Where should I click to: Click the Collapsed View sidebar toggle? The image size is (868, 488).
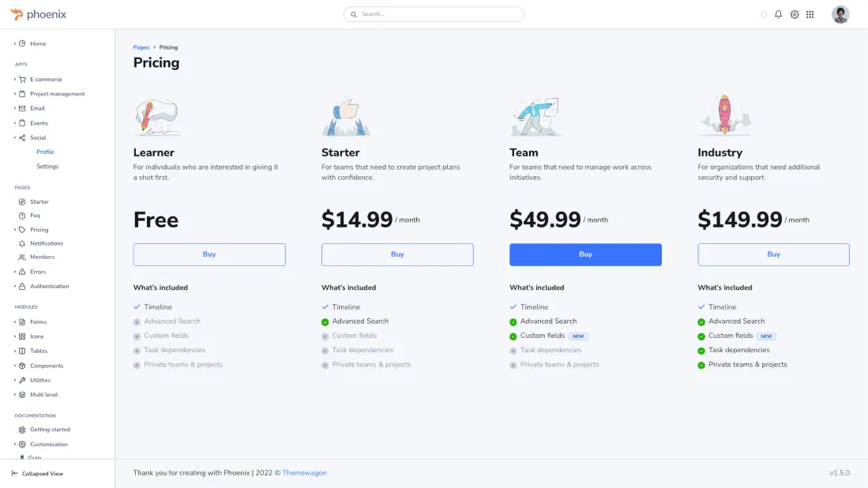tap(38, 474)
